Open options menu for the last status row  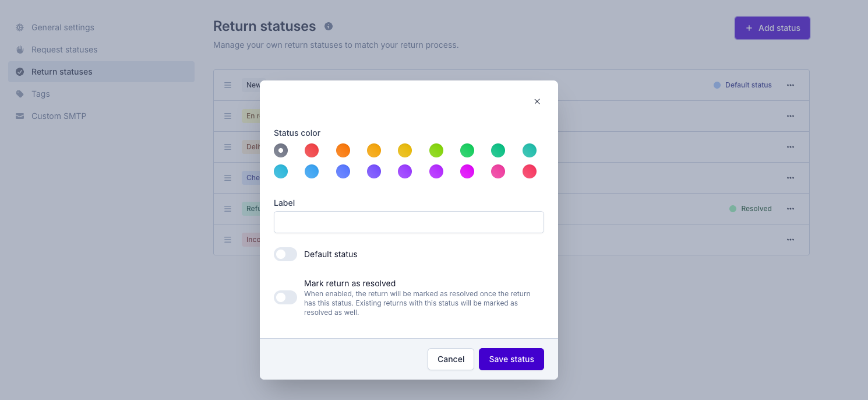[x=791, y=240]
